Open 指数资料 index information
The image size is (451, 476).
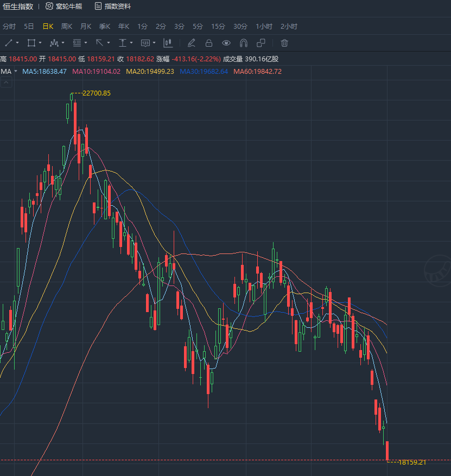point(113,7)
